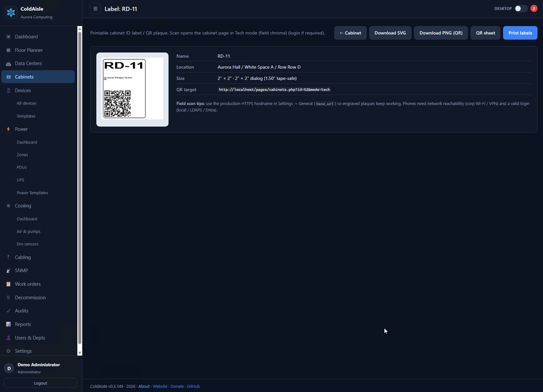The width and height of the screenshot is (543, 392).
Task: Open the About link in footer
Action: [x=144, y=387]
